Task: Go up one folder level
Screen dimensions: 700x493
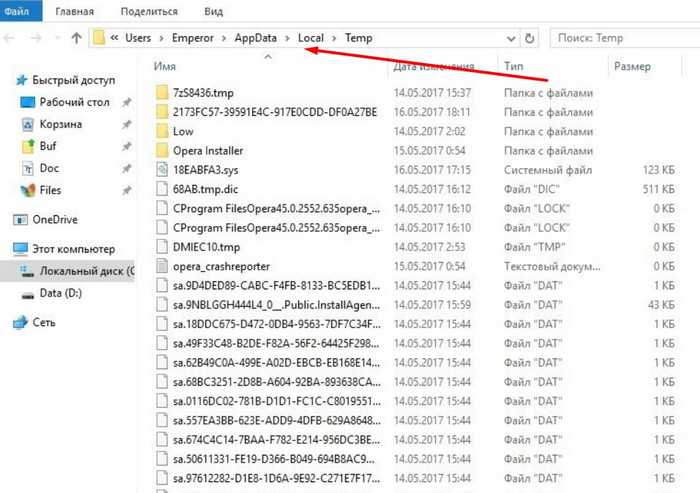Action: [x=77, y=38]
